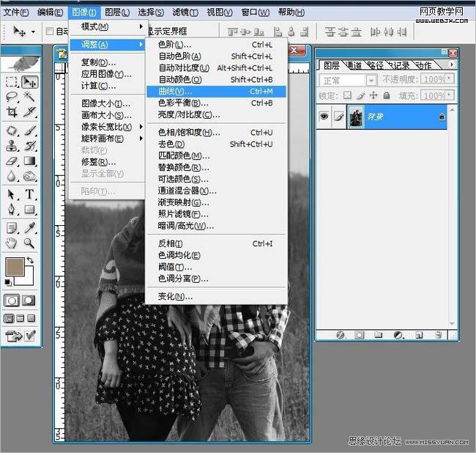Open fill 100% slider arrow
This screenshot has width=476, height=453.
pyautogui.click(x=450, y=95)
